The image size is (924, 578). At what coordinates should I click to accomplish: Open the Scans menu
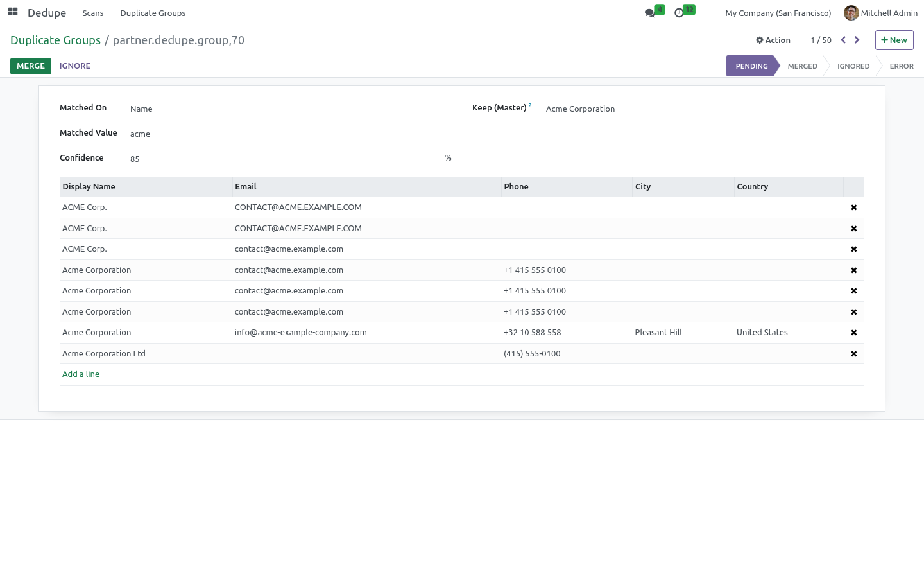click(93, 13)
